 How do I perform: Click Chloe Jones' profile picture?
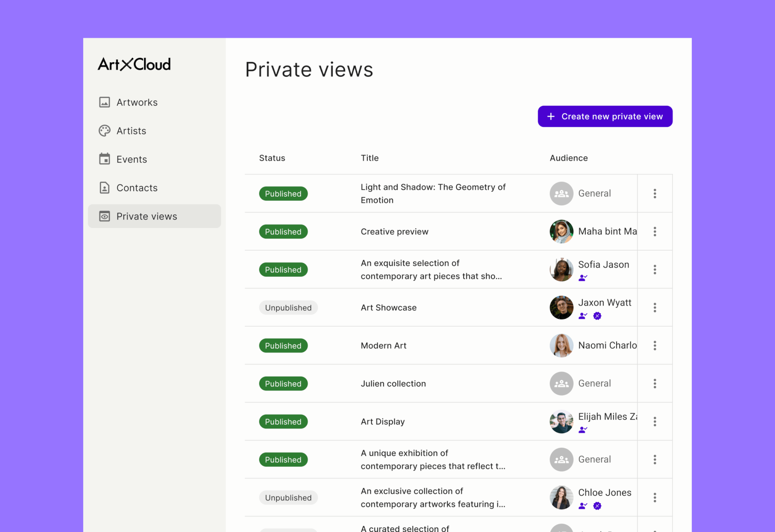pos(562,498)
